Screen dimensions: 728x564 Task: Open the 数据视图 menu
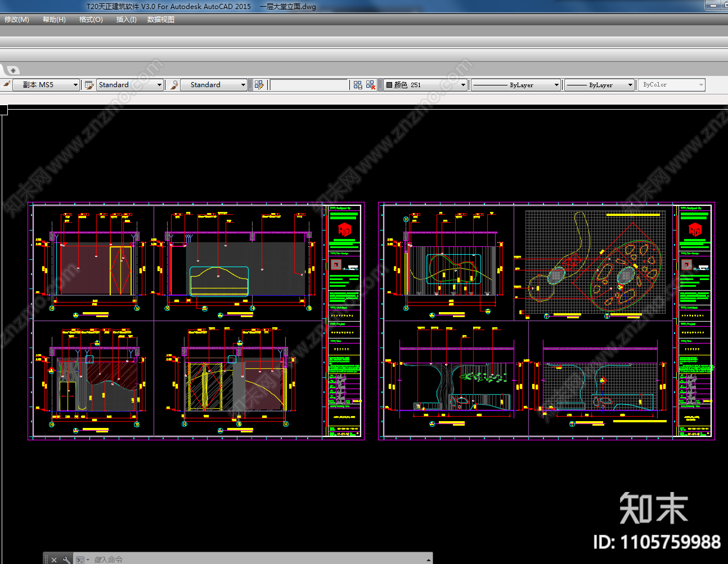click(x=161, y=20)
